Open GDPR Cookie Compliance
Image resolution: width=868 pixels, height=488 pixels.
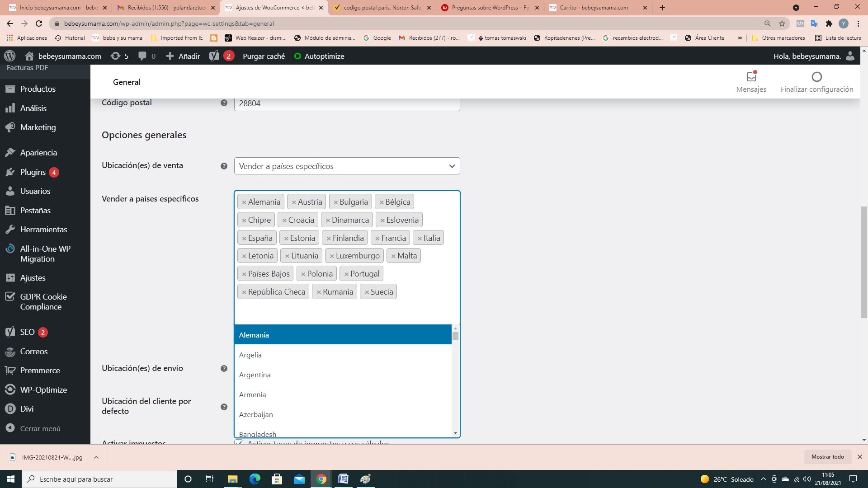pyautogui.click(x=43, y=302)
